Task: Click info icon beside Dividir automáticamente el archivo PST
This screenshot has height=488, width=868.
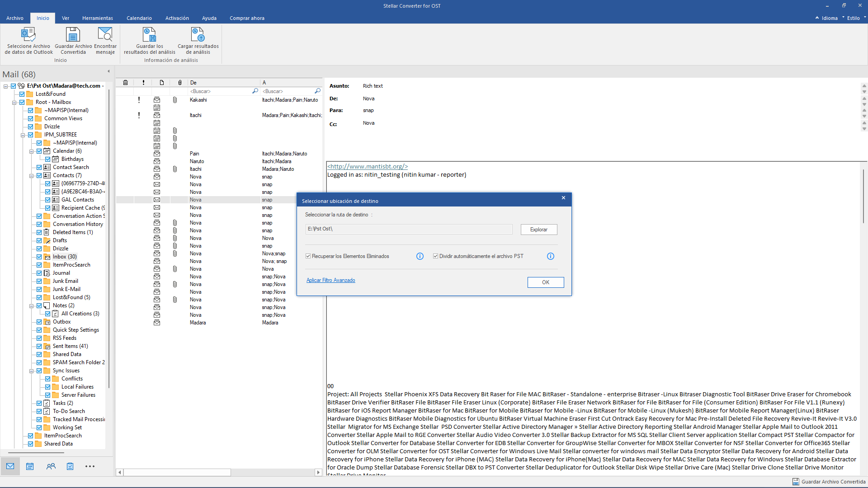Action: pos(551,256)
